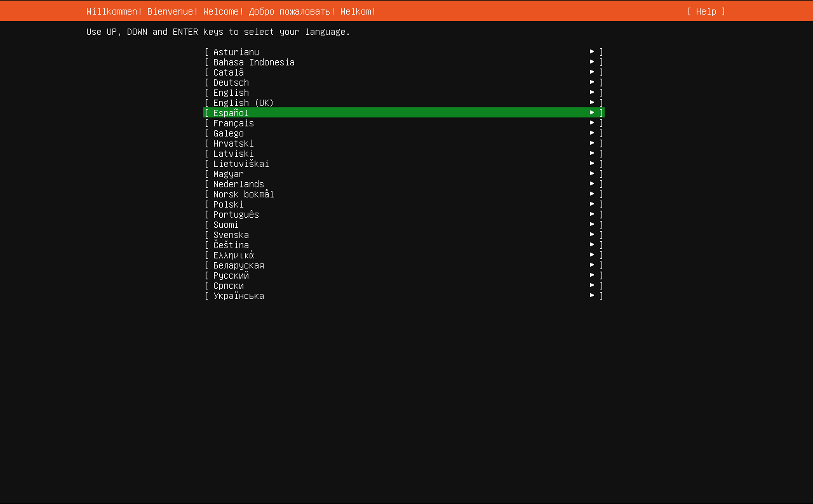The height and width of the screenshot is (504, 813).
Task: Select Català language entry
Action: [404, 72]
